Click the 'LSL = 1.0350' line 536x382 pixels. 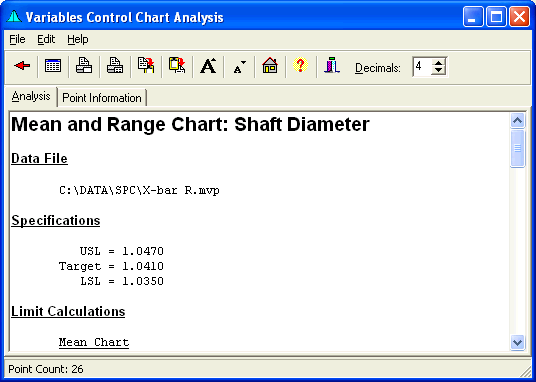click(x=122, y=281)
